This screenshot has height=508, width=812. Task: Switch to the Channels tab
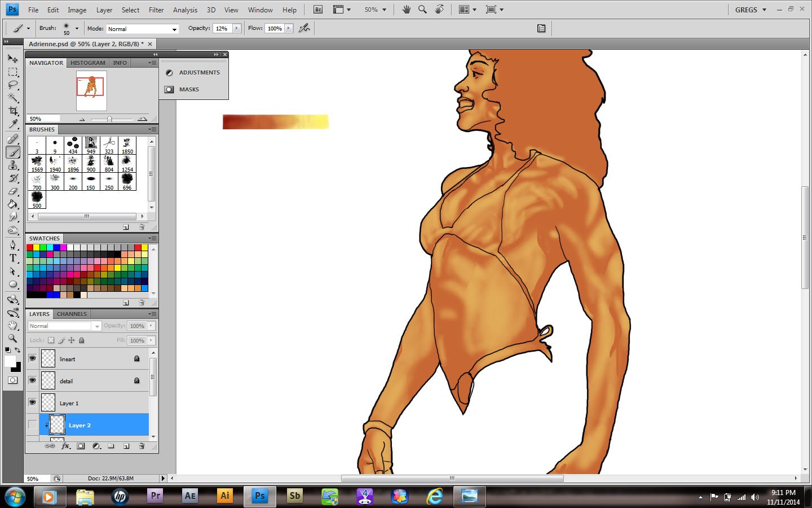72,314
